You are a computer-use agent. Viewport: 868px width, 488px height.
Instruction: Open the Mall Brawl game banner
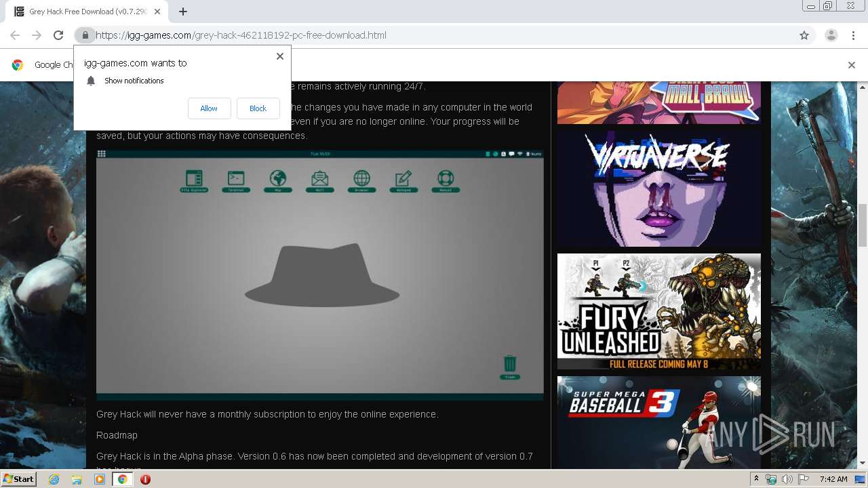659,103
